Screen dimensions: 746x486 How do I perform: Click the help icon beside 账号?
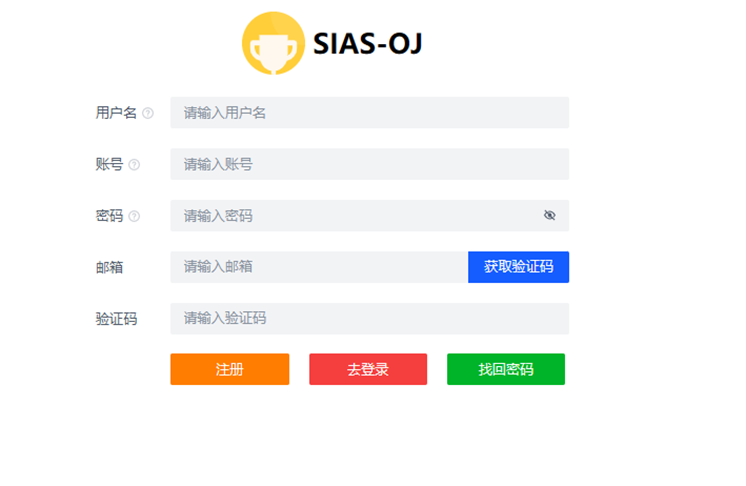(x=134, y=165)
